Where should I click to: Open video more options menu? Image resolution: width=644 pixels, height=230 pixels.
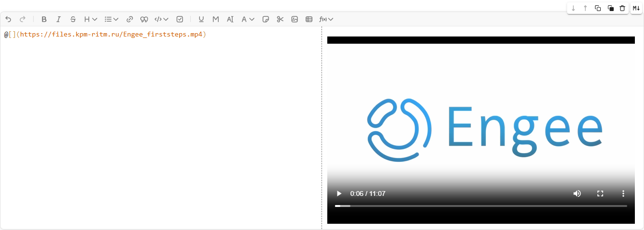623,194
